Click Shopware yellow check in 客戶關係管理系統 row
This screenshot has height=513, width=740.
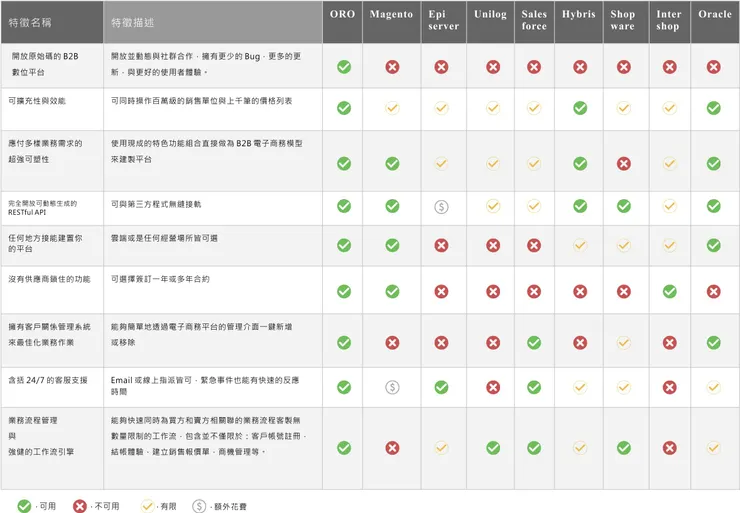point(623,343)
